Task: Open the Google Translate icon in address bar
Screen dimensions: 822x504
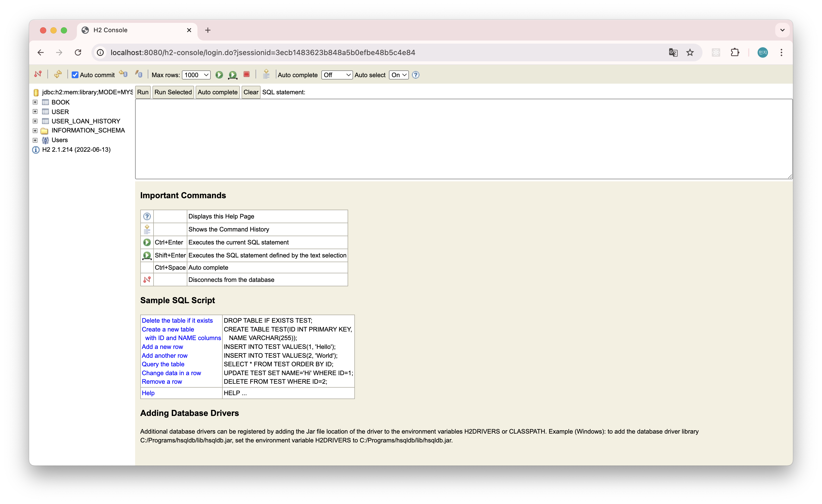Action: pyautogui.click(x=673, y=52)
